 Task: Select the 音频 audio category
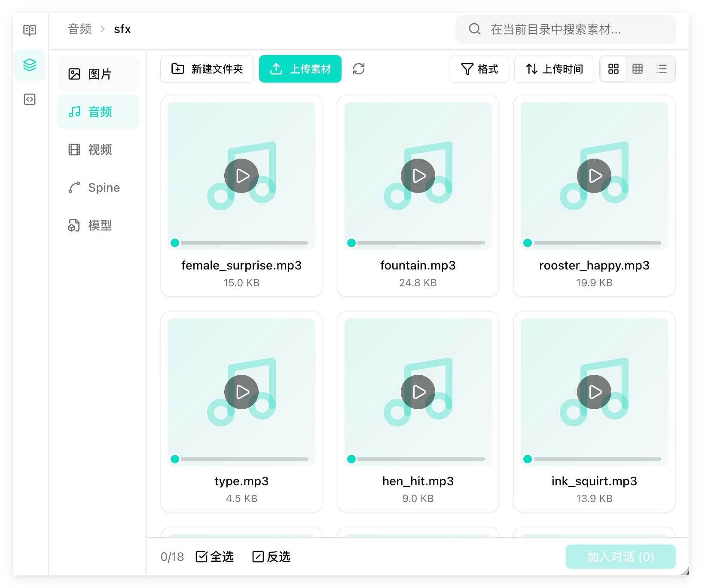coord(98,112)
